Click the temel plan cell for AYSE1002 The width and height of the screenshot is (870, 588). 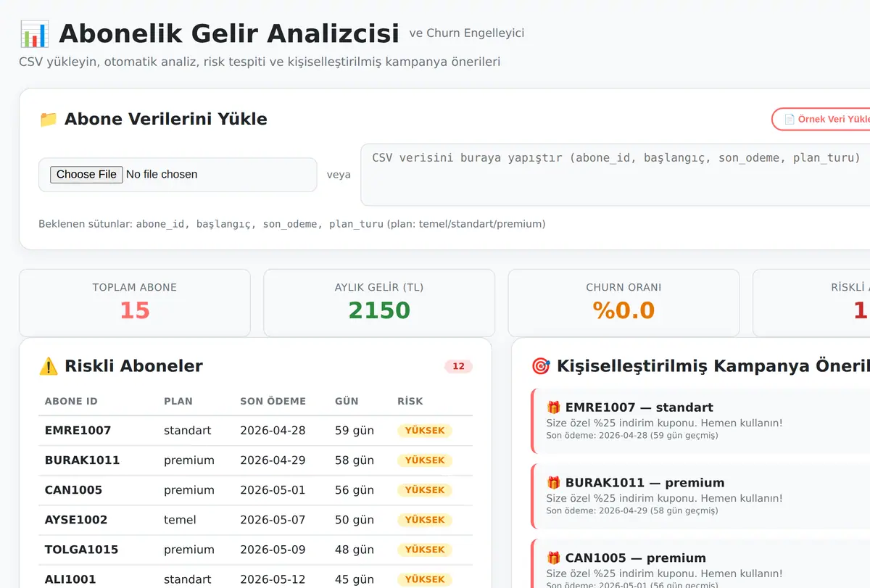point(180,520)
